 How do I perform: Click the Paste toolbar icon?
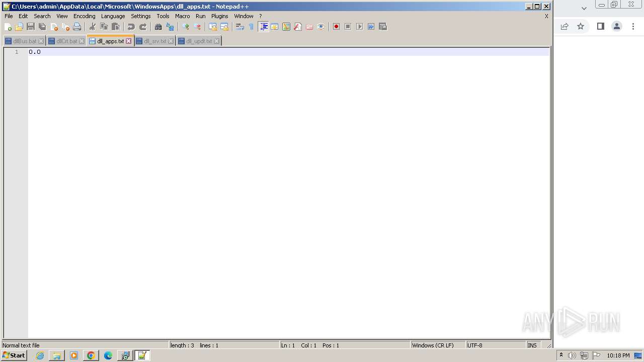[116, 27]
